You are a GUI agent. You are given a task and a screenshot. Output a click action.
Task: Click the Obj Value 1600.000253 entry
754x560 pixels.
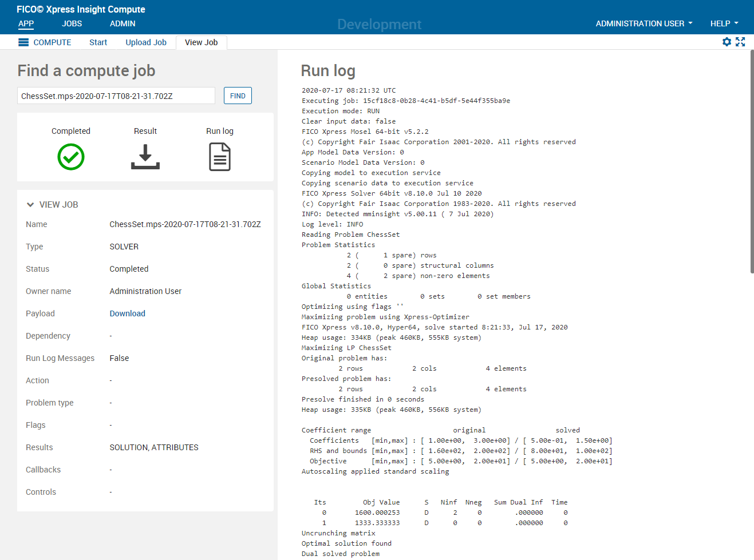[x=377, y=513]
